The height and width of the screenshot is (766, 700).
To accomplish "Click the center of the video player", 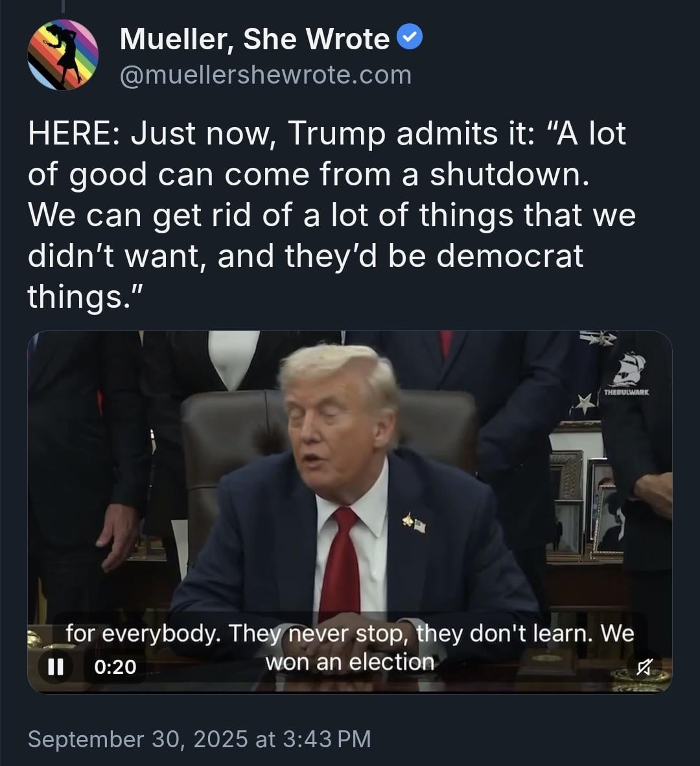I will 350,511.
